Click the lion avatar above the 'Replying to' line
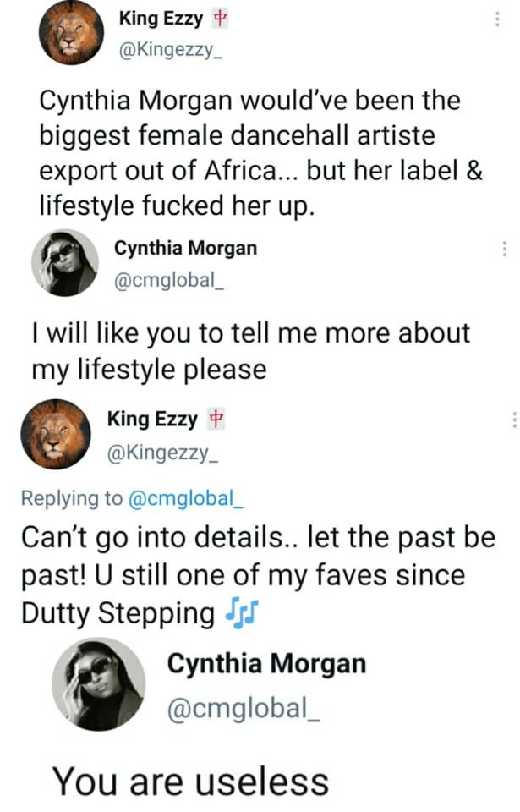Image resolution: width=520 pixels, height=812 pixels. [58, 434]
